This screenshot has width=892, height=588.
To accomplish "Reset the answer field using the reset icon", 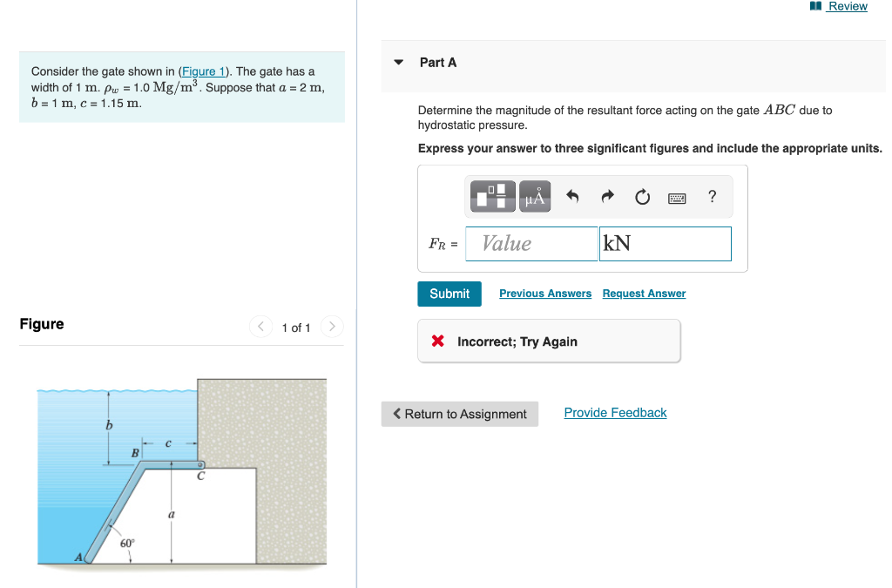I will click(642, 197).
